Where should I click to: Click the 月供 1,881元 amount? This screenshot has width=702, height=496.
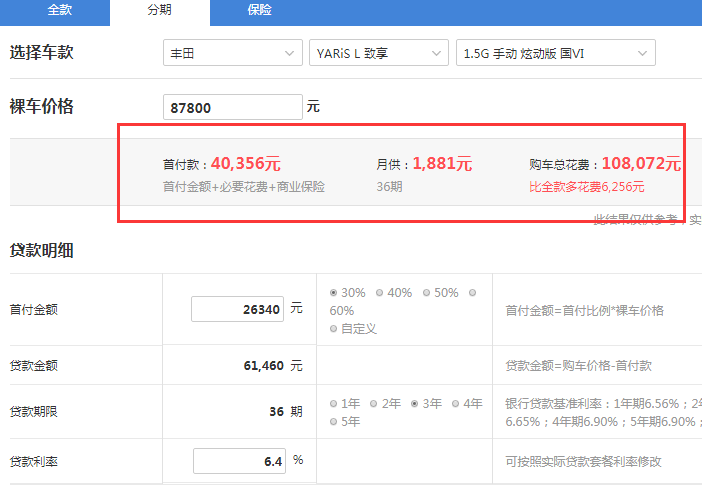tap(442, 164)
